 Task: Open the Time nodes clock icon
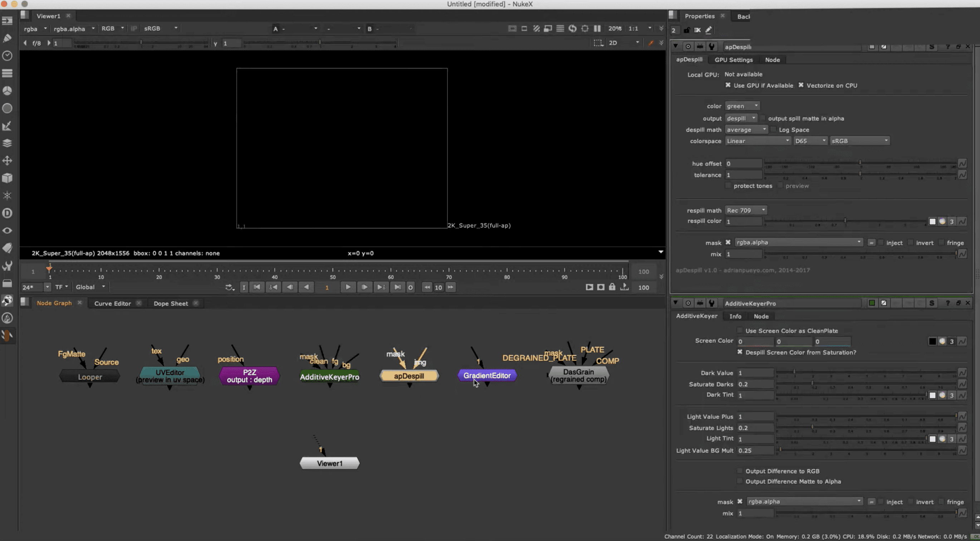click(7, 56)
